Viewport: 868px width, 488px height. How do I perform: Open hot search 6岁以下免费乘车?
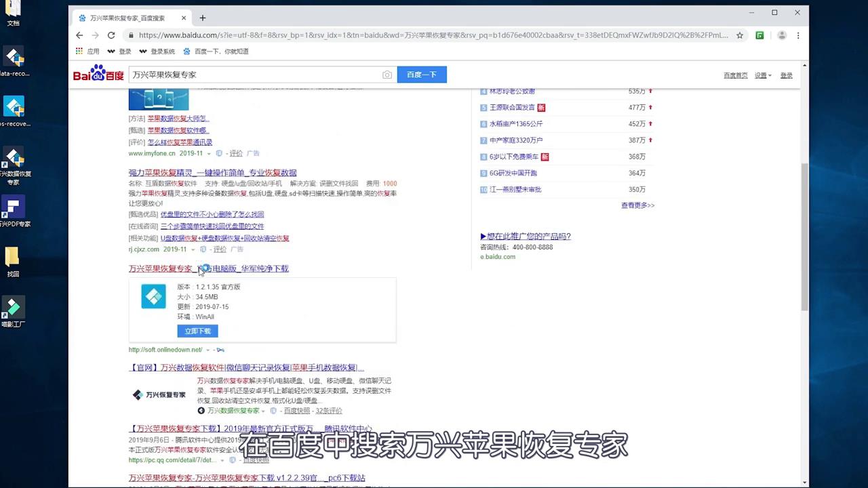click(514, 157)
